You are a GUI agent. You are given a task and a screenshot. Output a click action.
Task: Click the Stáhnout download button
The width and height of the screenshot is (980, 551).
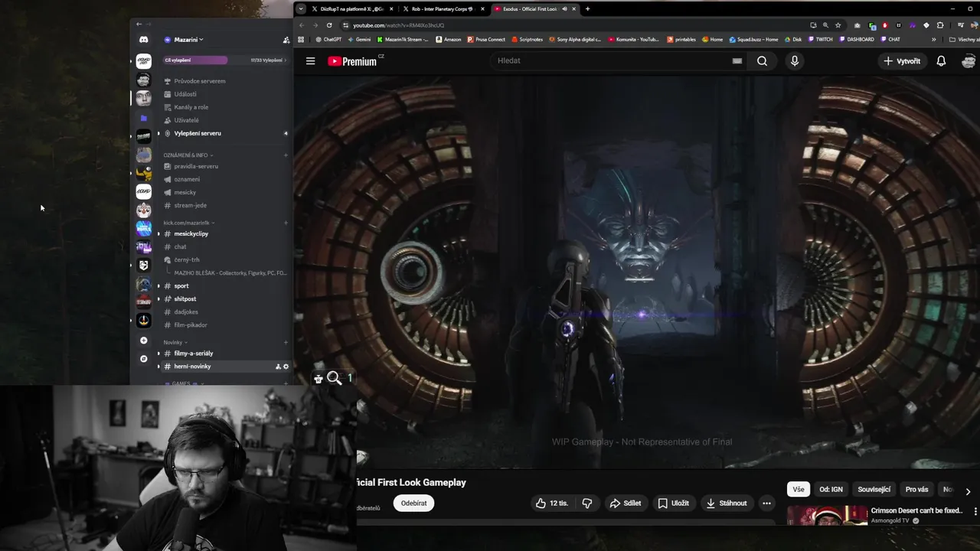(x=726, y=503)
